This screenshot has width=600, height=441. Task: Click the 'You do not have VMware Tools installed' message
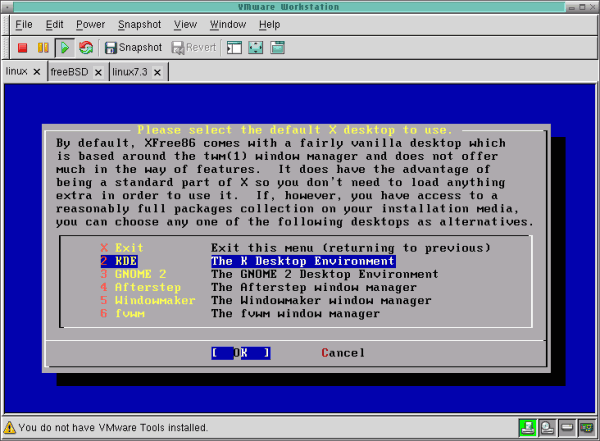point(113,428)
